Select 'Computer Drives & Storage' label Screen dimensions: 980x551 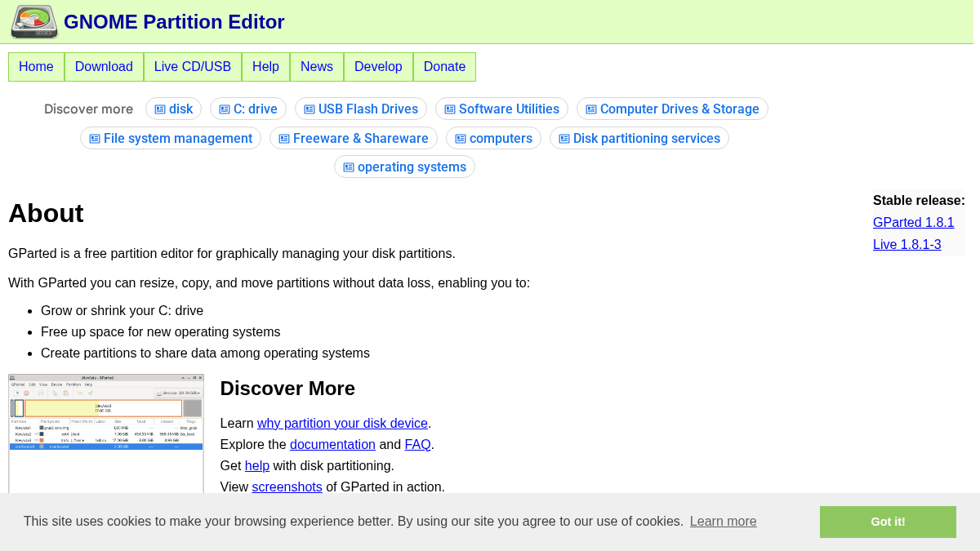tap(679, 109)
